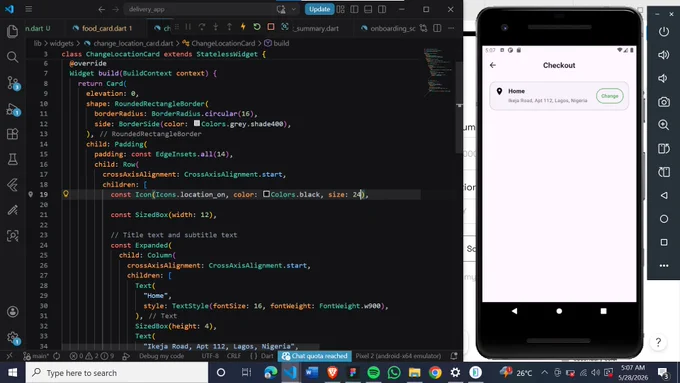Click the green Restart debug icon
680x383 pixels.
tap(257, 27)
